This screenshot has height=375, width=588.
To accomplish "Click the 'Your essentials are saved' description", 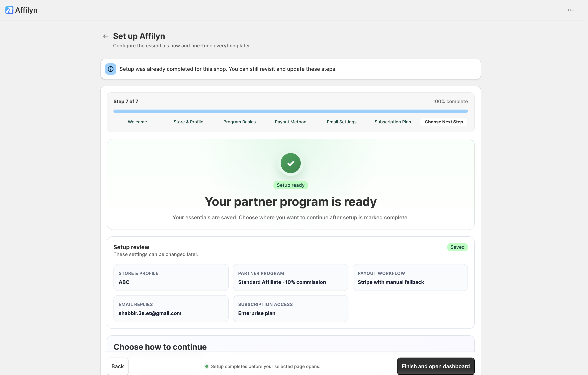I will [290, 217].
